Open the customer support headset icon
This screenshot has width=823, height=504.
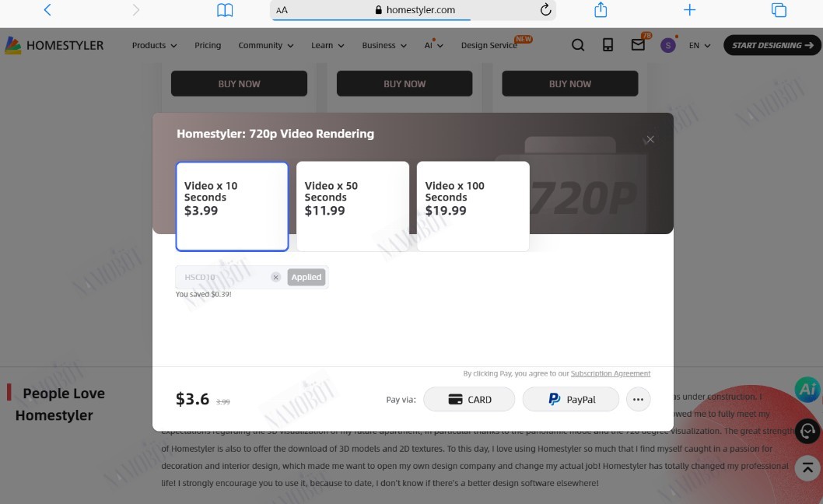point(807,431)
